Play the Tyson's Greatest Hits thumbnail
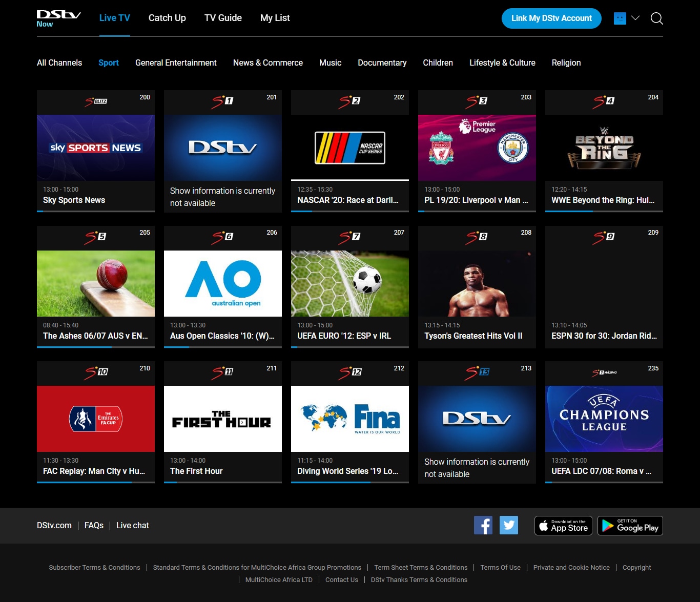The height and width of the screenshot is (602, 700). pyautogui.click(x=477, y=283)
